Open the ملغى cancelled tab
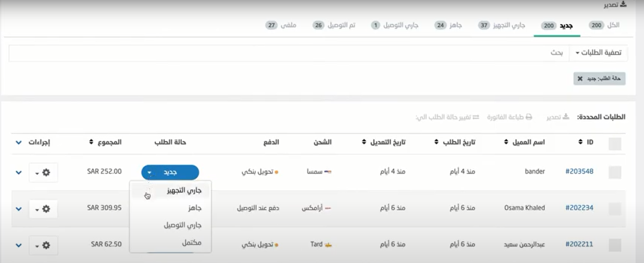Image resolution: width=644 pixels, height=263 pixels. click(280, 25)
